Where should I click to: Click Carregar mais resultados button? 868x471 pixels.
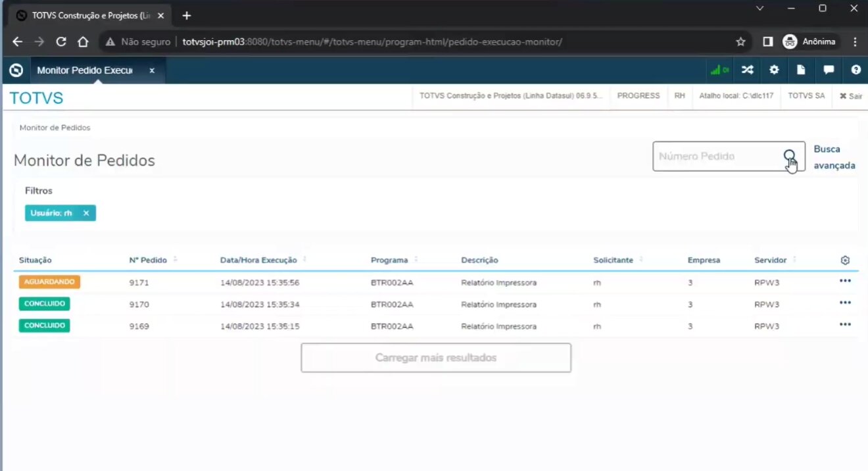435,358
